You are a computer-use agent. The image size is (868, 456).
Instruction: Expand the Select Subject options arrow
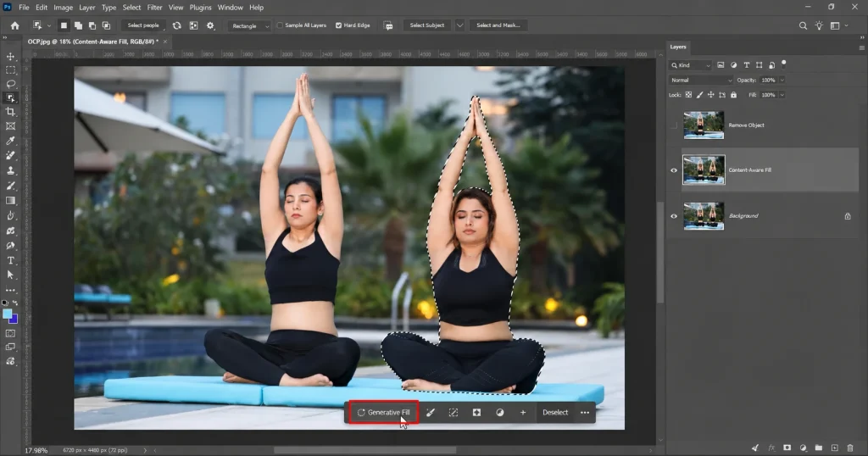(459, 25)
